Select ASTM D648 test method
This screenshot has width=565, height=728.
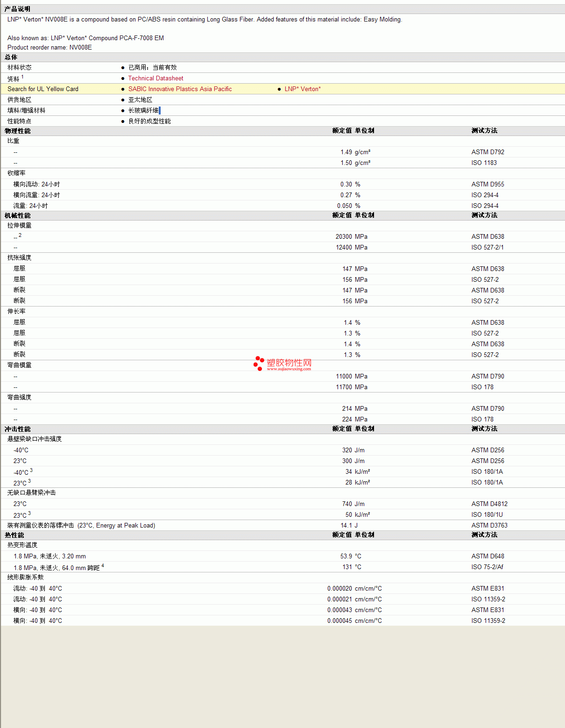pyautogui.click(x=487, y=556)
